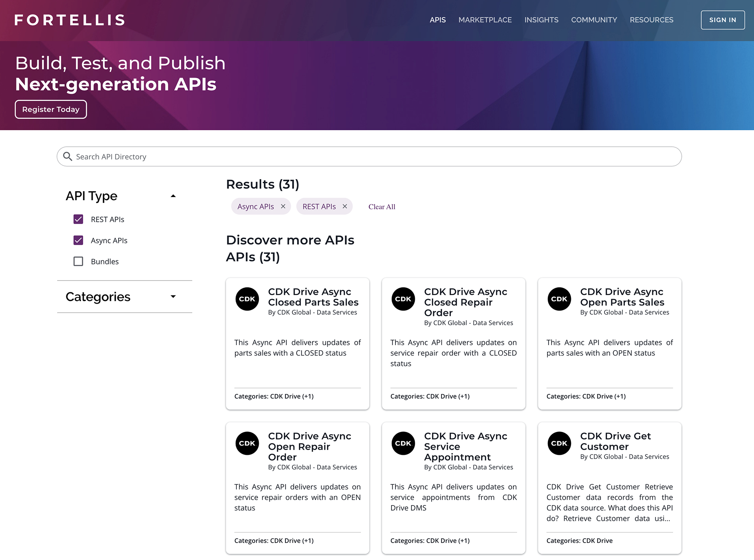Click CDK logo on Open Repair Order card
The width and height of the screenshot is (754, 560).
click(x=247, y=443)
